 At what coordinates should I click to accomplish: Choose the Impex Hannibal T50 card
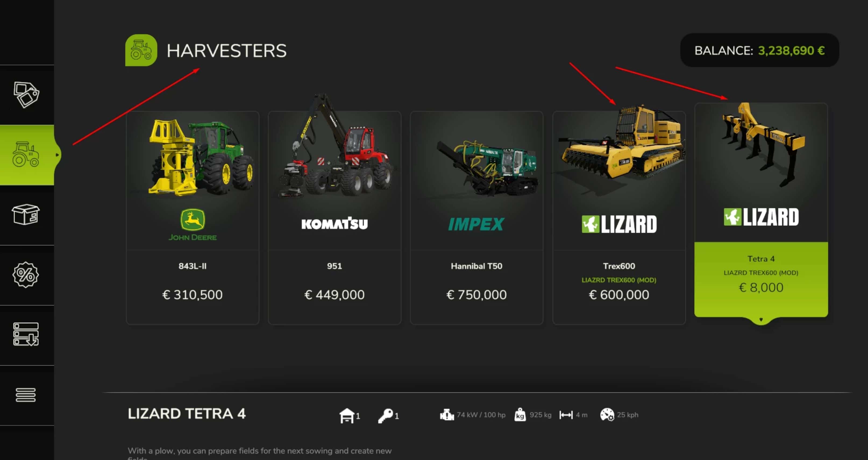[x=476, y=218]
